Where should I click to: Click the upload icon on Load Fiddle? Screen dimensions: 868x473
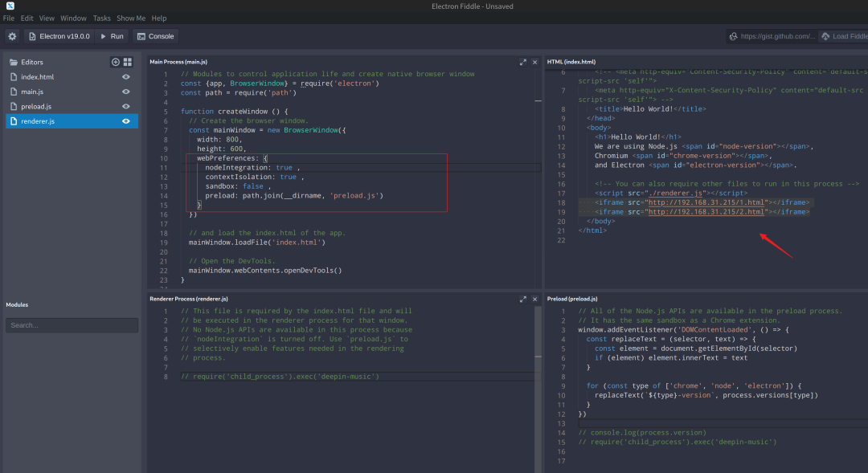tap(825, 36)
